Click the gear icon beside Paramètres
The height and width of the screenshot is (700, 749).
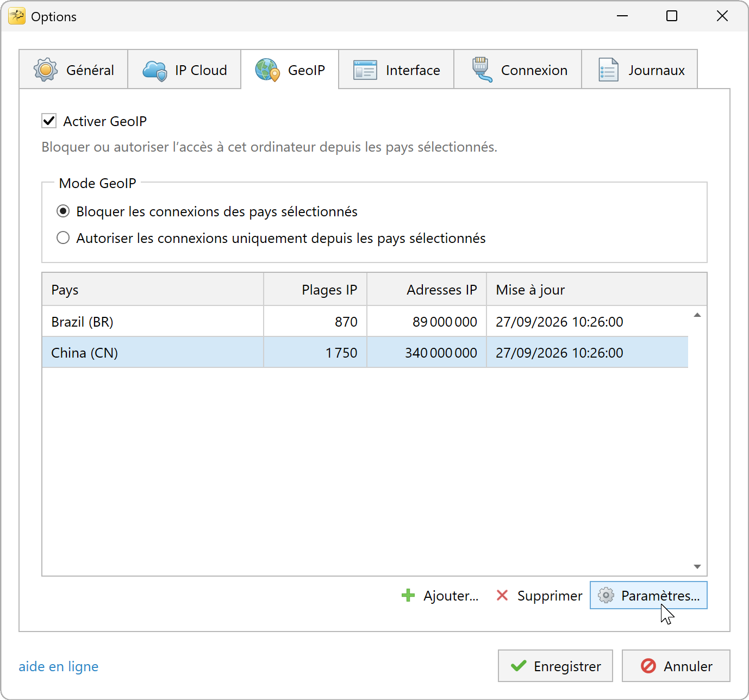(x=606, y=596)
